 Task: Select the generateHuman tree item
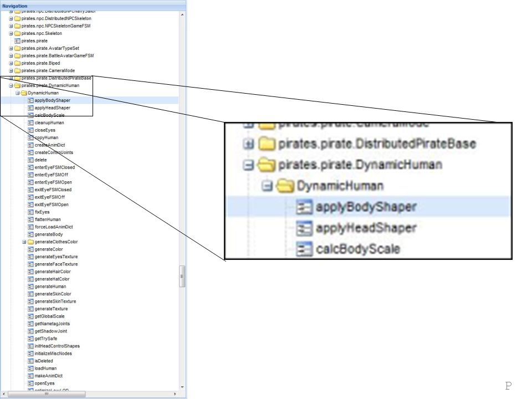(50, 287)
